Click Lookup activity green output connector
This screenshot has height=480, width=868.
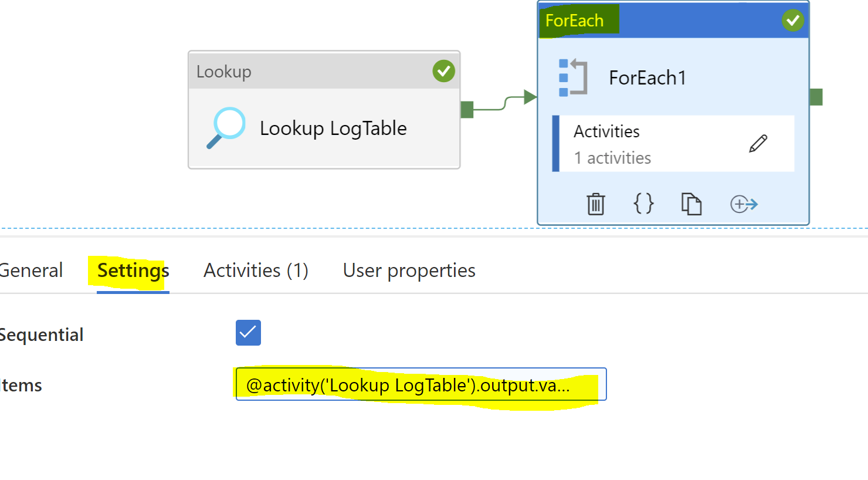467,109
